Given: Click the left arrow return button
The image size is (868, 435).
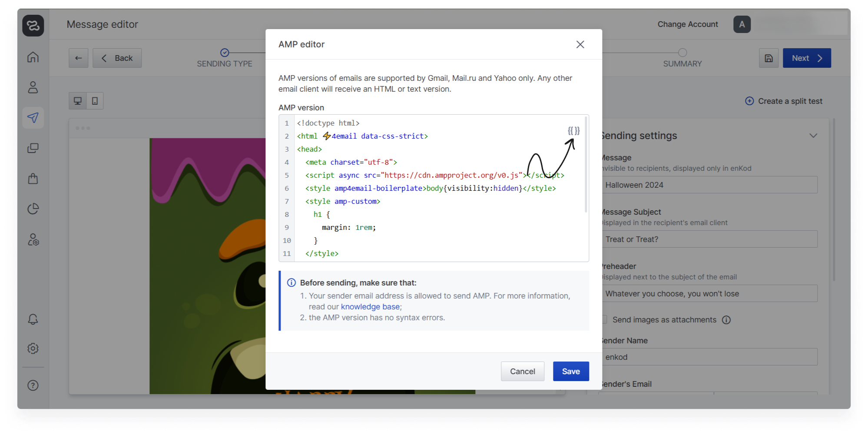Looking at the screenshot, I should click(x=78, y=58).
